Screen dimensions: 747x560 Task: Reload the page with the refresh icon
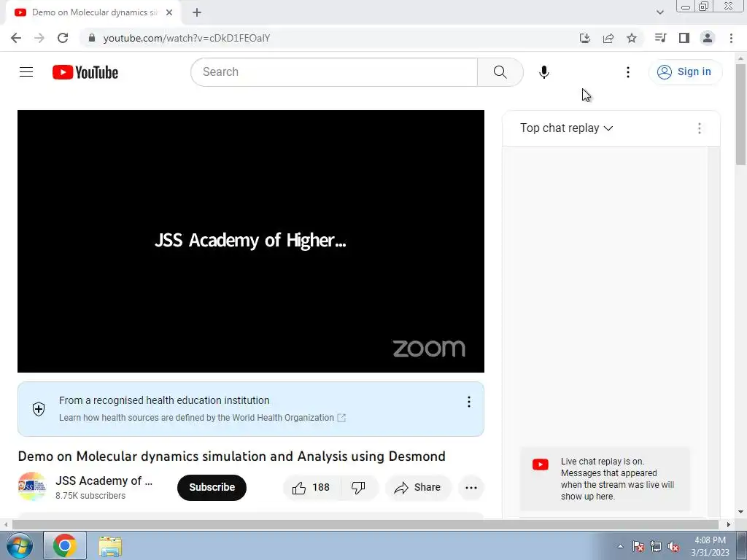click(x=63, y=38)
